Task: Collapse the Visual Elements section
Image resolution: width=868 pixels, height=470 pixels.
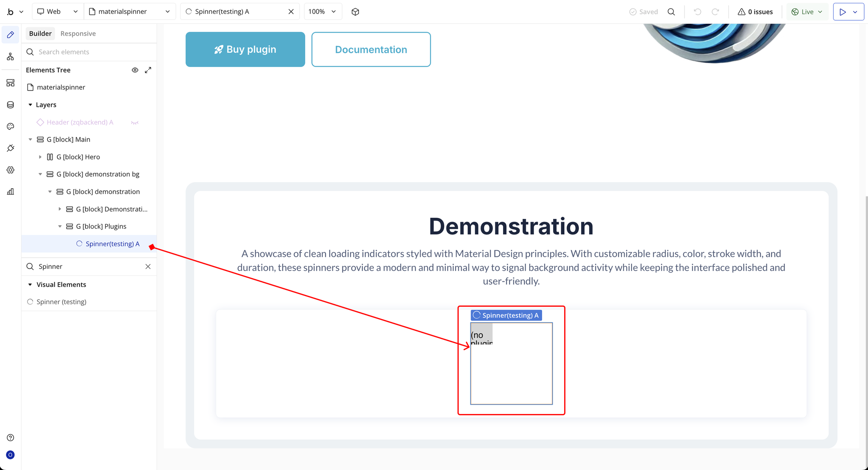Action: pos(30,285)
